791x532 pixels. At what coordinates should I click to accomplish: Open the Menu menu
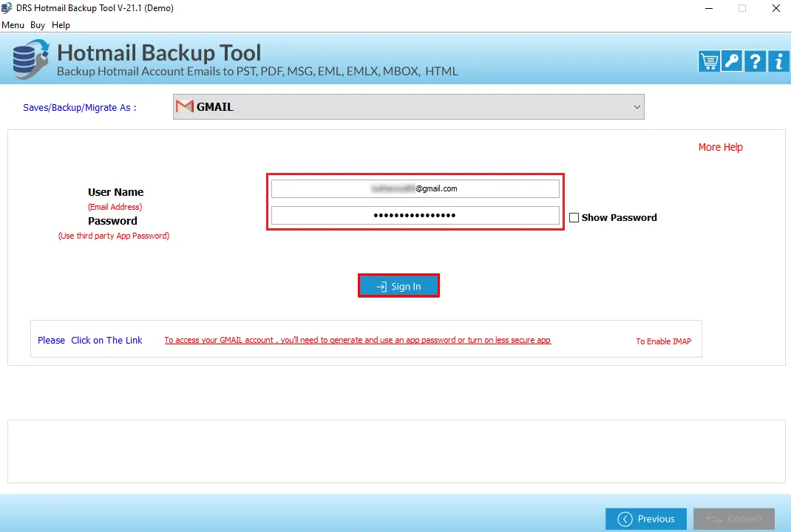click(x=13, y=25)
